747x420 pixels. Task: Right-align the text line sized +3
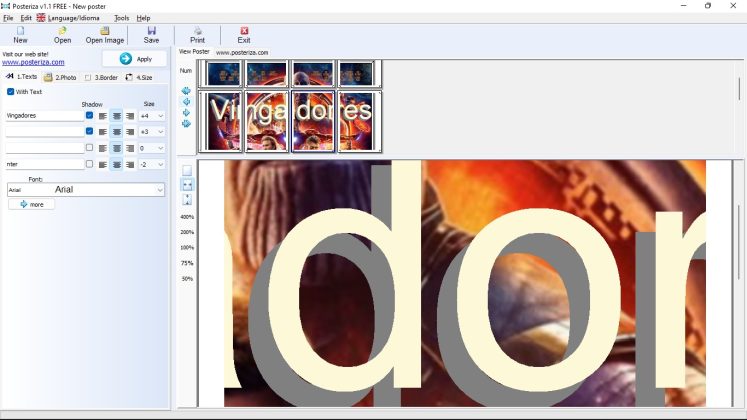130,132
